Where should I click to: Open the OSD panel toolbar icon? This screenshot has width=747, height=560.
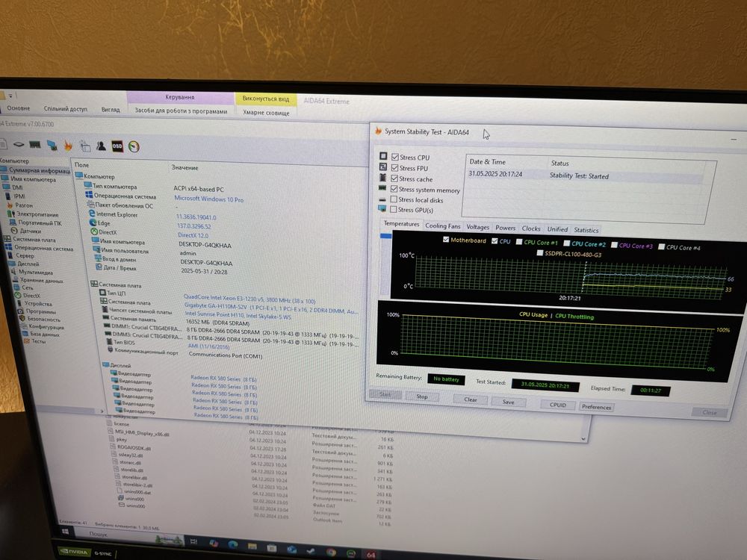pyautogui.click(x=117, y=146)
